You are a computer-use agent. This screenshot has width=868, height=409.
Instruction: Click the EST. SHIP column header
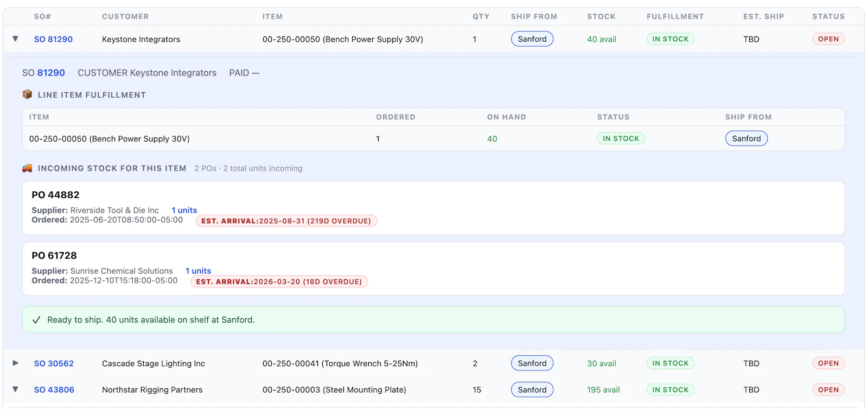pyautogui.click(x=764, y=16)
